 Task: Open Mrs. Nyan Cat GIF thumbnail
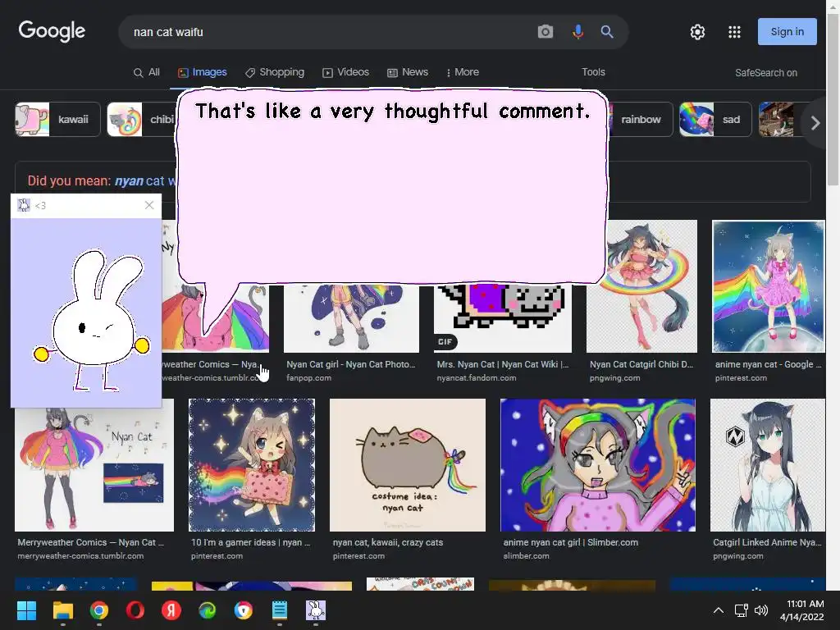[x=503, y=318]
